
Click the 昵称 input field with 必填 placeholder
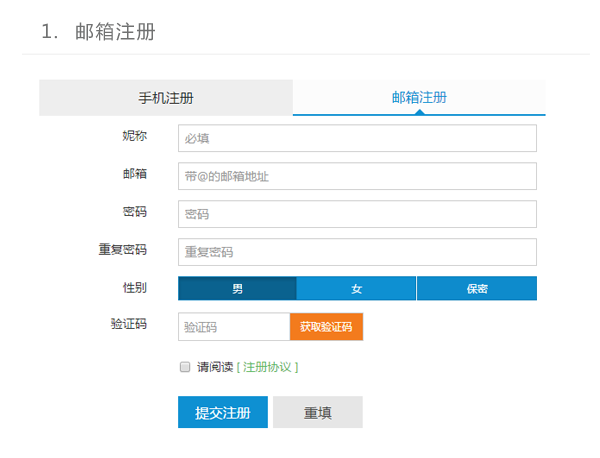click(x=357, y=138)
